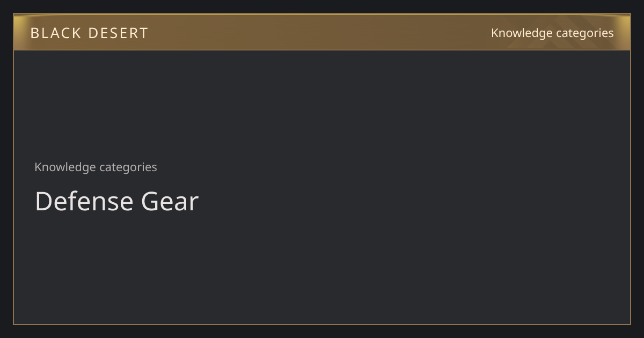
Task: Click the gold gradient left of BLACK DESERT
Action: (21, 32)
